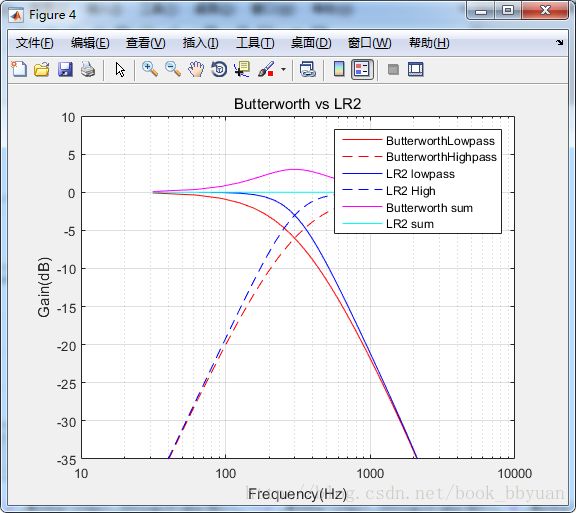
Task: Click the Frequency(Hz) x-axis label
Action: pyautogui.click(x=297, y=494)
